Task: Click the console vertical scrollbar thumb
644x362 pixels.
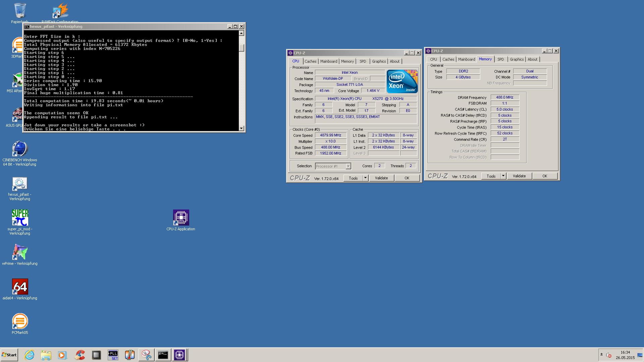Action: 241,47
